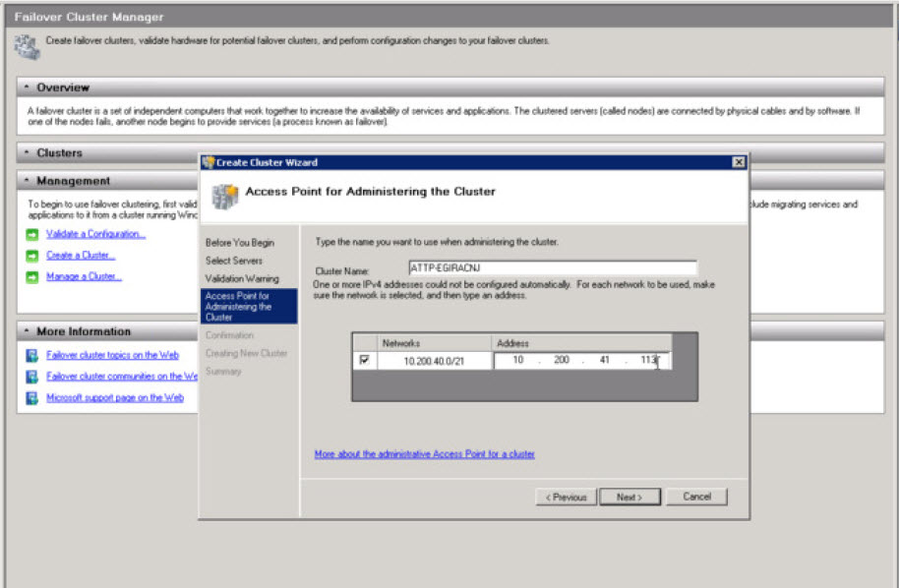Click the Address column header
This screenshot has width=899, height=588.
pos(582,343)
